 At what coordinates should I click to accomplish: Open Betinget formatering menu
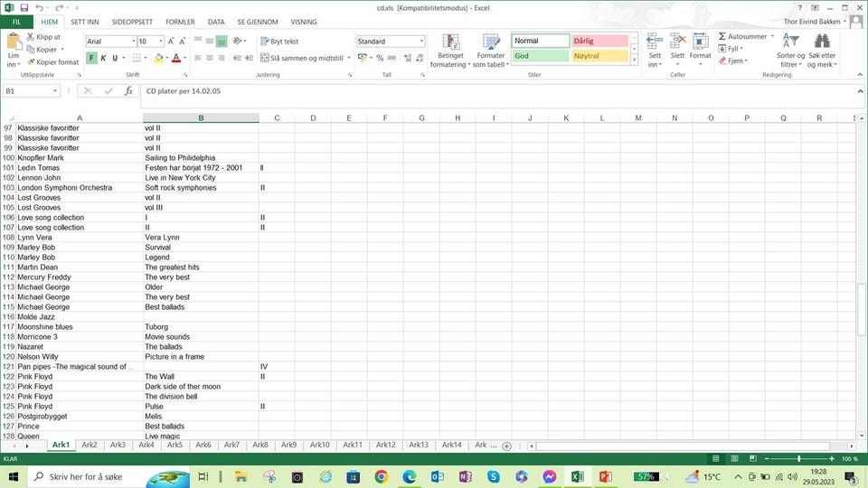click(x=450, y=51)
